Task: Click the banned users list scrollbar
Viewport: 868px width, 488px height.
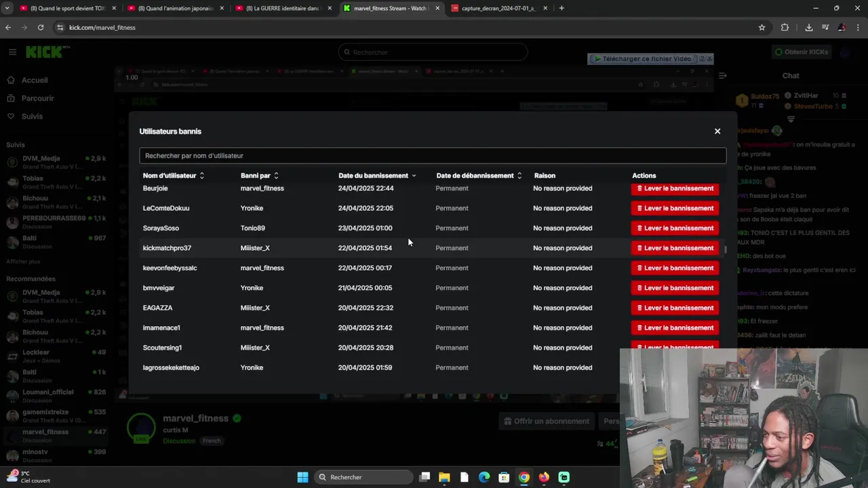Action: coord(725,249)
